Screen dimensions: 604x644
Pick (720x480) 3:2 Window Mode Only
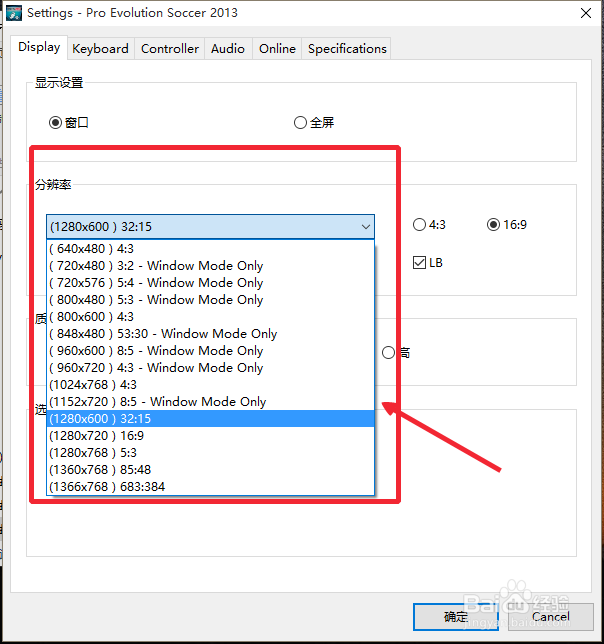(x=211, y=266)
